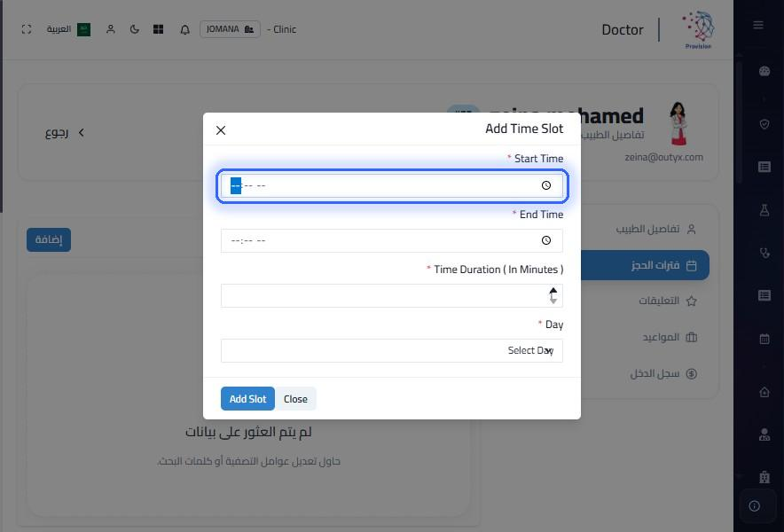The width and height of the screenshot is (784, 532).
Task: Select سجل الدخل tab
Action: point(663,373)
